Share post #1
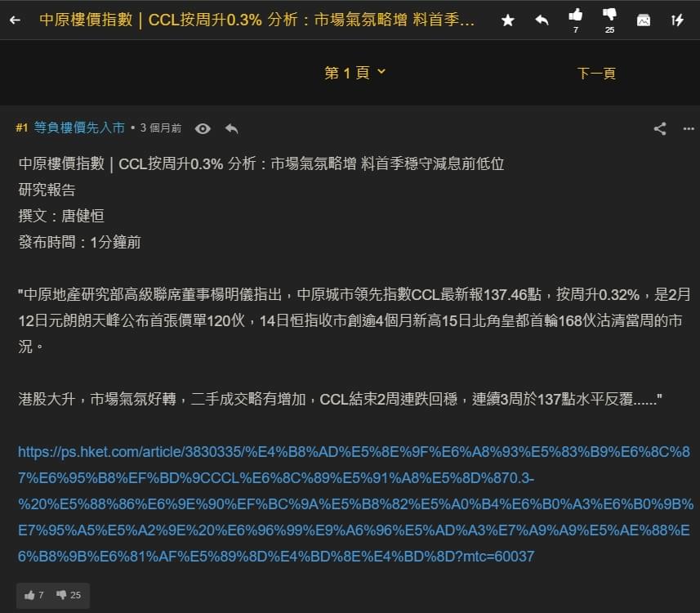Screen dimensions: 700x613 660,128
